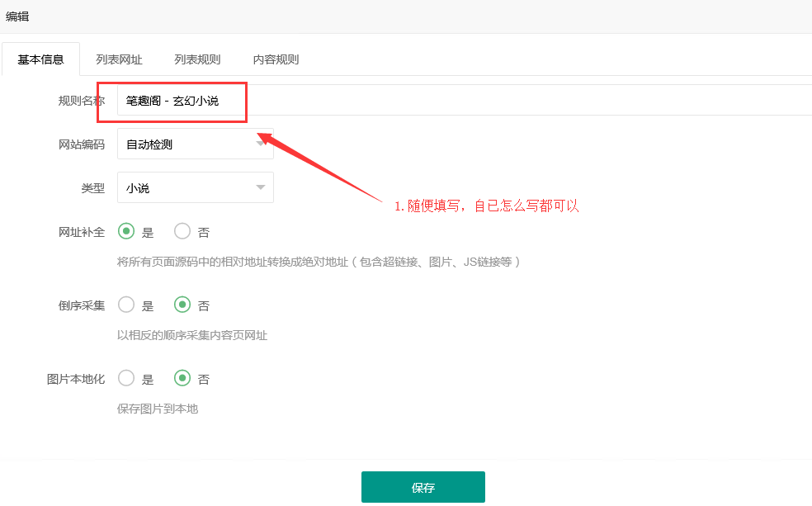Open the 网站编码 dropdown showing 自动检测
Viewport: 812px width, 506px height.
point(196,144)
